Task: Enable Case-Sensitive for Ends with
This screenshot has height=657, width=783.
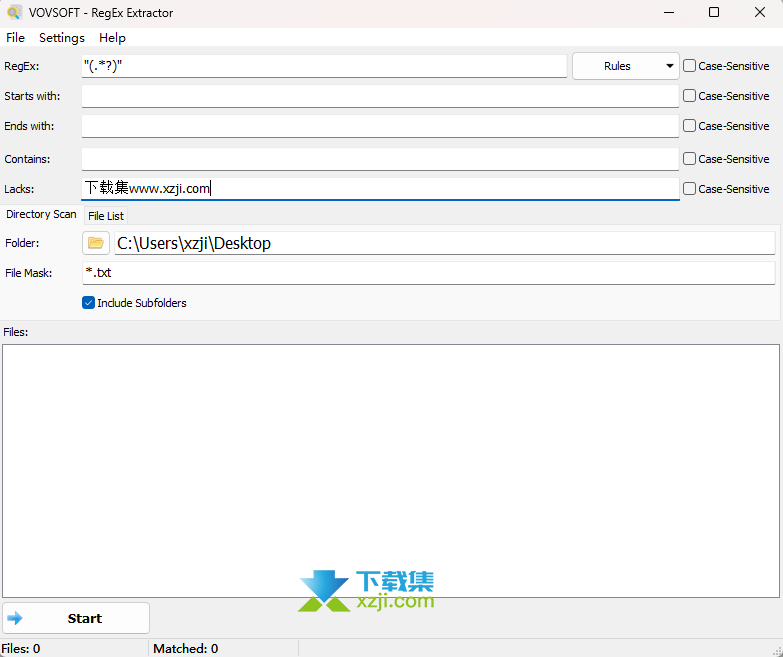Action: click(689, 126)
